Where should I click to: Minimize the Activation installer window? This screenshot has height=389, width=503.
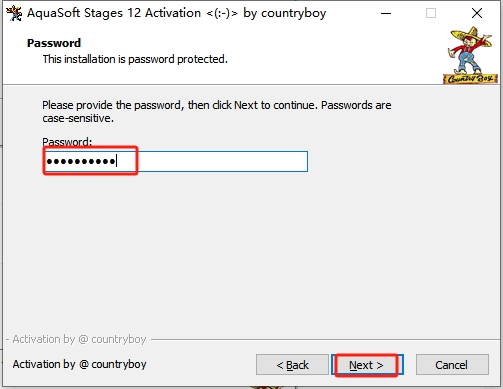click(x=386, y=13)
